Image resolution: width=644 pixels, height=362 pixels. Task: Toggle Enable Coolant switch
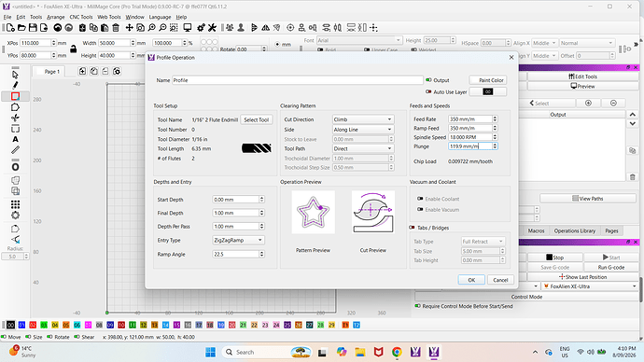420,199
